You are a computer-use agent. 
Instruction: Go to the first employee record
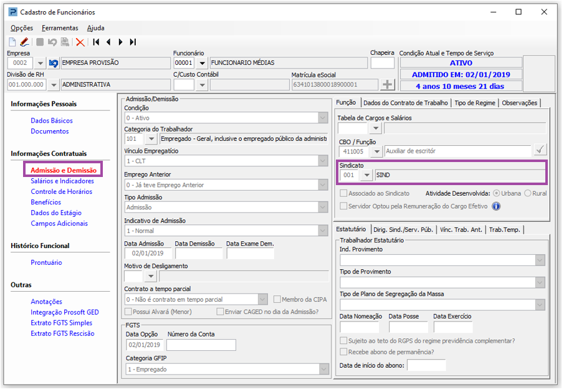(96, 42)
